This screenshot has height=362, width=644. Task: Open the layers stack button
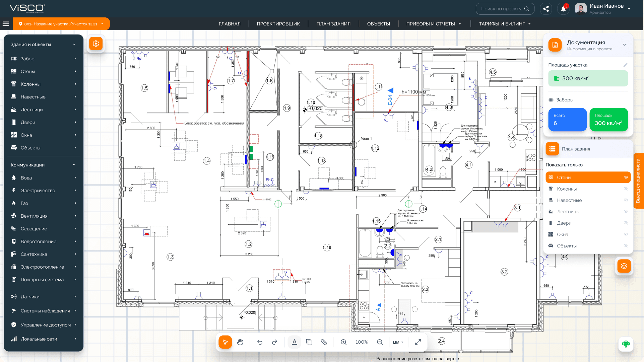(624, 266)
